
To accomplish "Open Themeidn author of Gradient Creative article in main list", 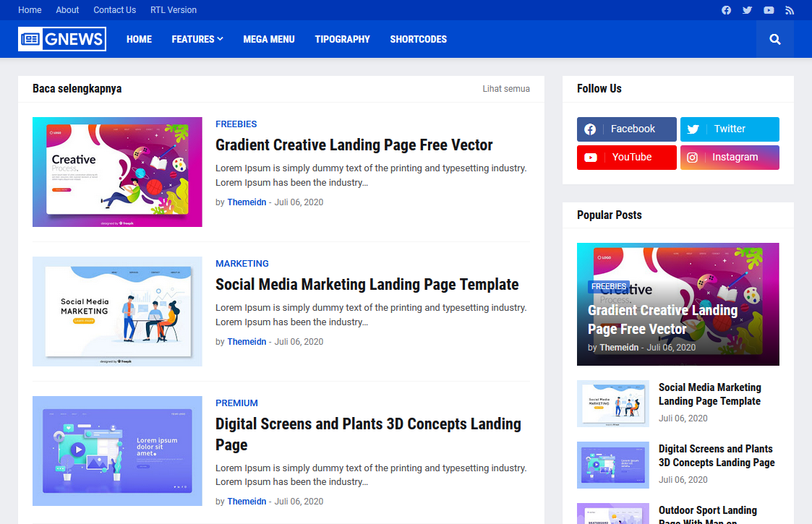I will pyautogui.click(x=247, y=202).
